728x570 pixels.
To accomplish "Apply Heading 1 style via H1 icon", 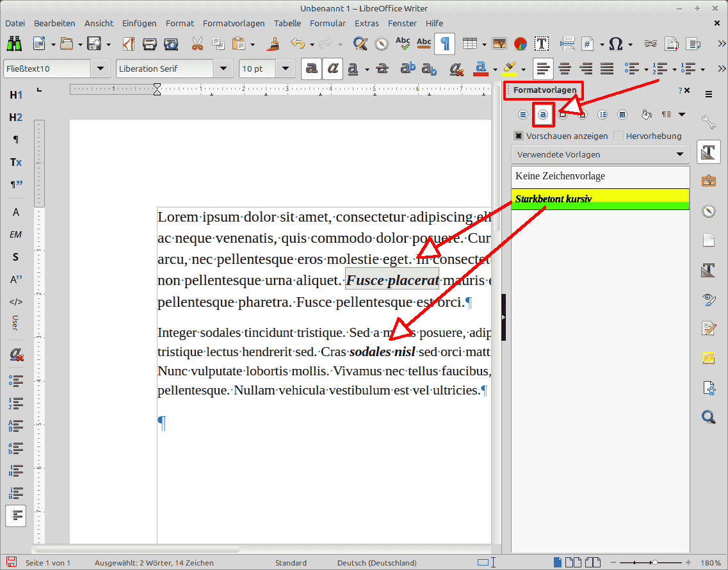I will coord(16,95).
